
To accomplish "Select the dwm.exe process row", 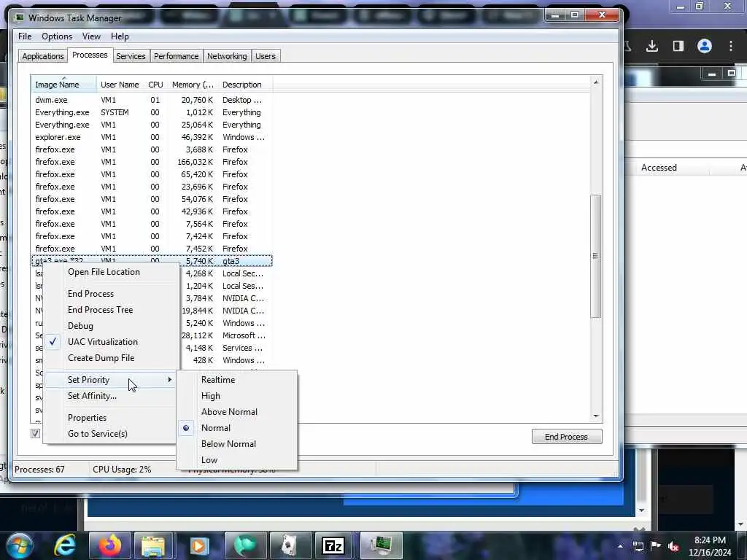I will 152,100.
